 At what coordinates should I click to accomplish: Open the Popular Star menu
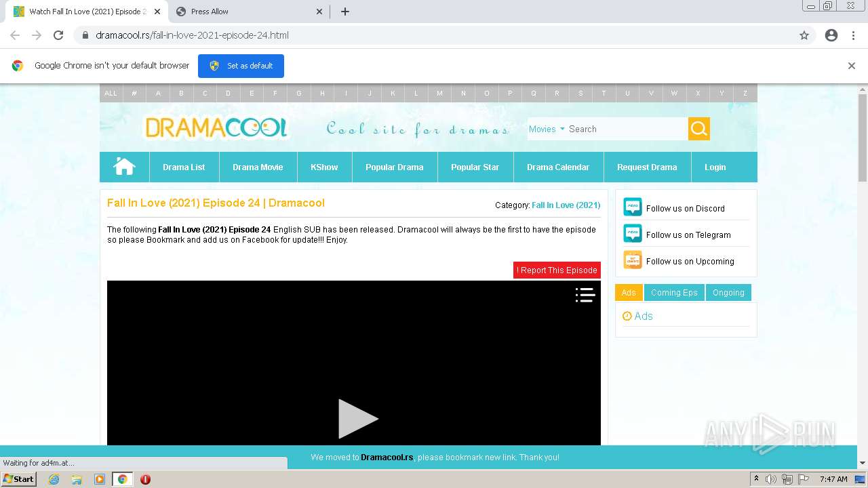tap(475, 167)
